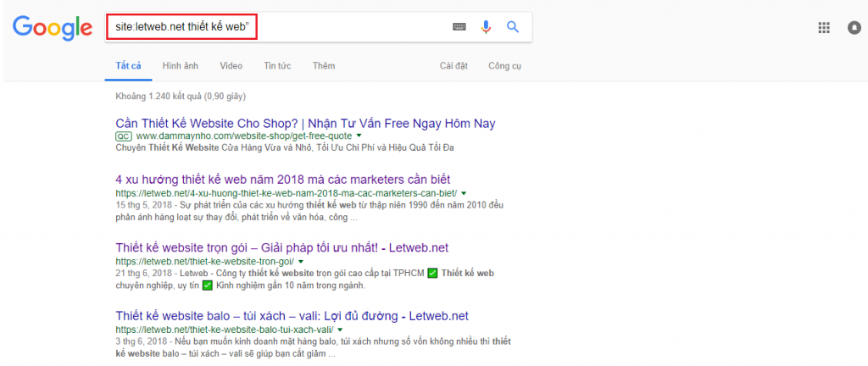Expand arrow beside dammaynho.com ad URL
The width and height of the screenshot is (868, 366).
[x=359, y=136]
